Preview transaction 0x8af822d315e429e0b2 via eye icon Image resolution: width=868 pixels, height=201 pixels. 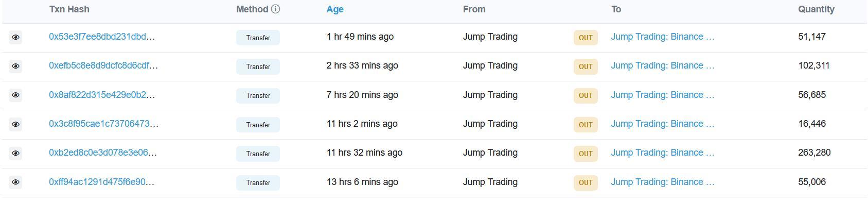tap(15, 95)
